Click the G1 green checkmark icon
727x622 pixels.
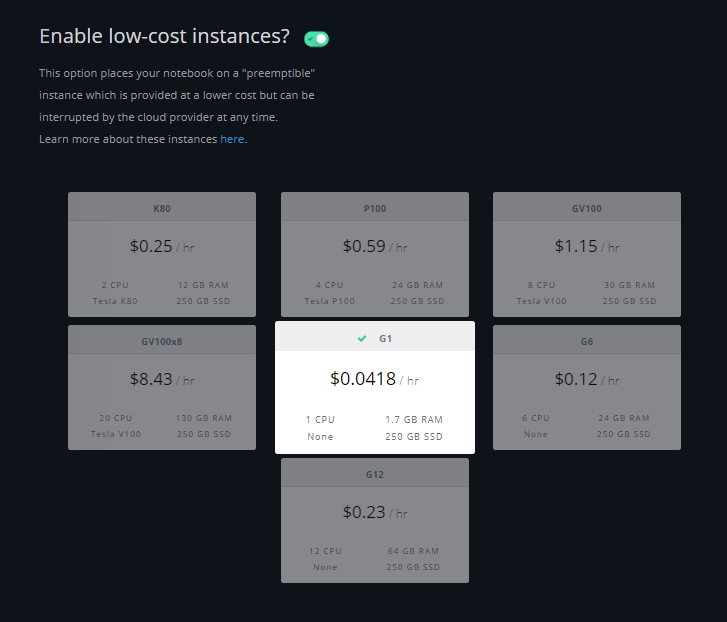[362, 338]
